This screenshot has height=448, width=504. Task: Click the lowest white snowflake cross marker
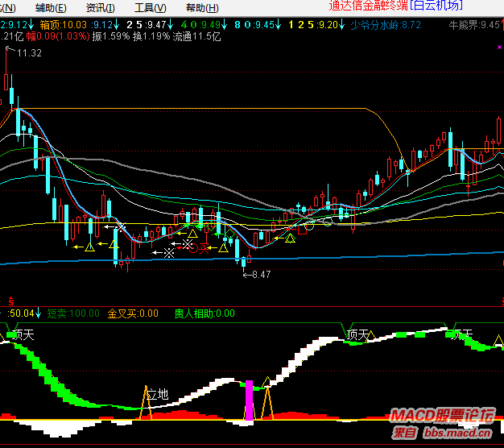click(169, 253)
